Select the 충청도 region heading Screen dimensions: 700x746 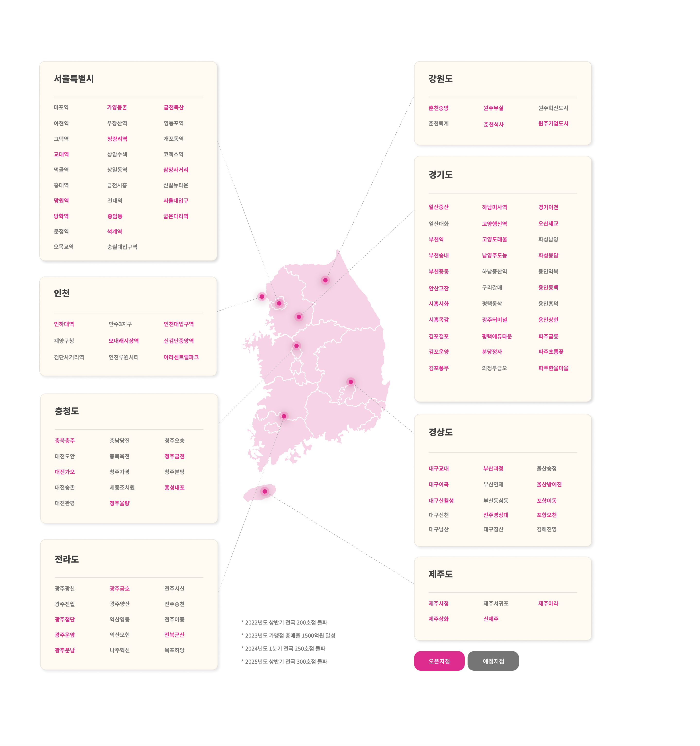pos(67,411)
